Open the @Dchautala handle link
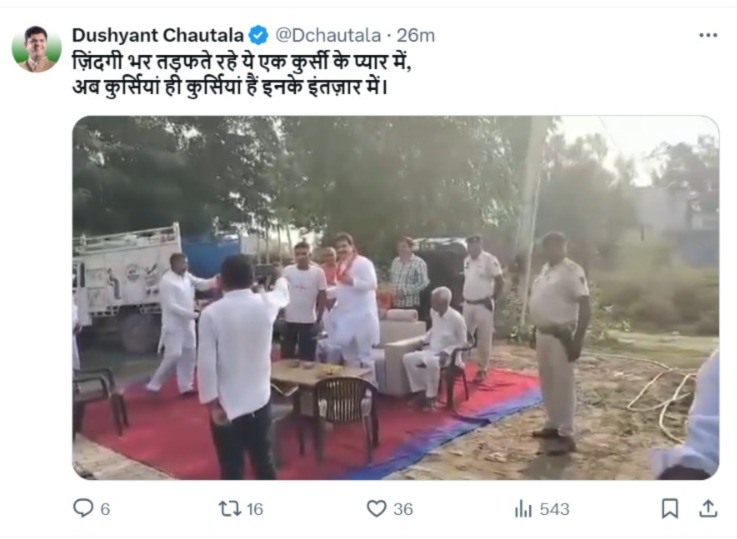The image size is (737, 539). click(x=328, y=36)
